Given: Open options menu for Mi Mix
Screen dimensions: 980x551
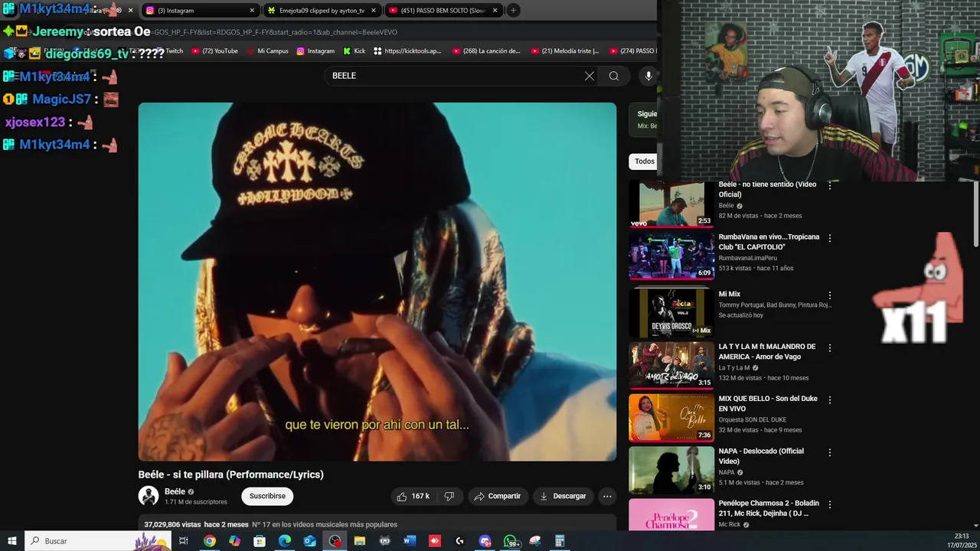Looking at the screenshot, I should pyautogui.click(x=830, y=295).
